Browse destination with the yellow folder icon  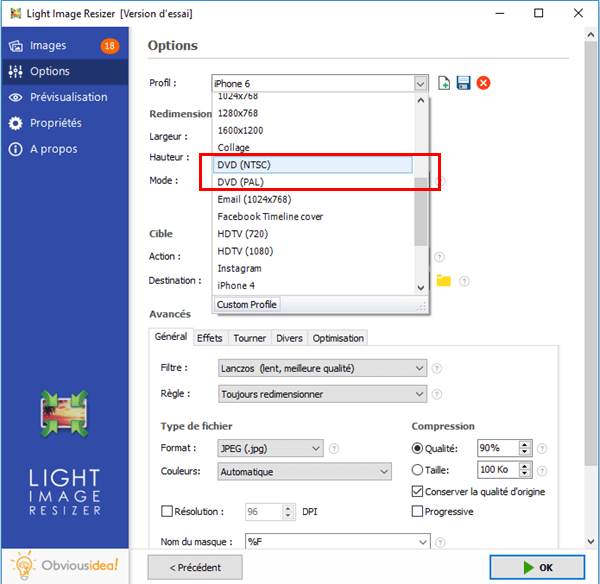click(443, 281)
